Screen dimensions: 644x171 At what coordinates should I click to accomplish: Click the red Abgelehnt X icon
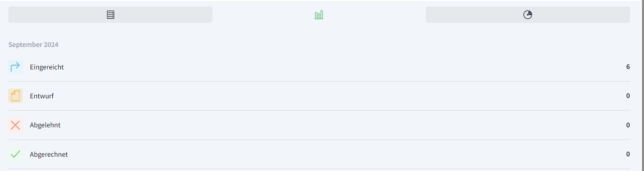tap(15, 125)
